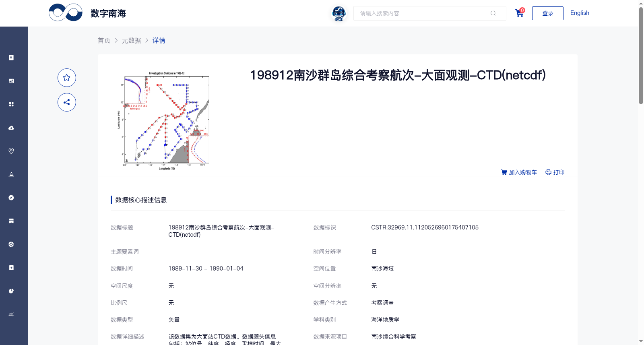Screen dimensions: 644x345
Task: Open the shopping cart in the header
Action: point(519,13)
